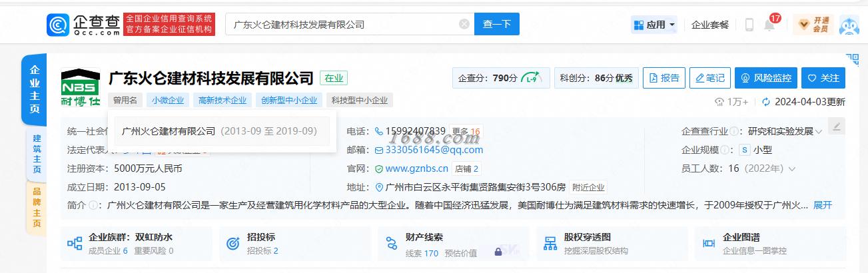Click the 关注 follow button
The image size is (868, 273).
823,78
